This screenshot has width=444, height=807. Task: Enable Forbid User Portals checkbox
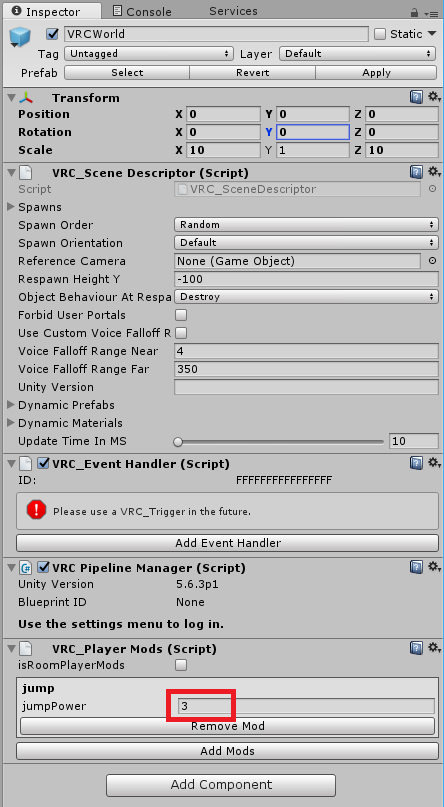[x=181, y=314]
